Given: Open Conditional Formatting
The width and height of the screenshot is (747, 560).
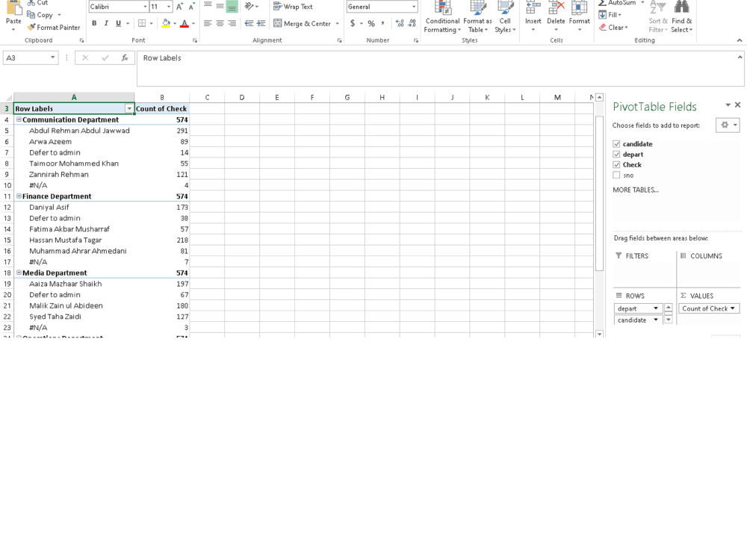Looking at the screenshot, I should point(442,17).
